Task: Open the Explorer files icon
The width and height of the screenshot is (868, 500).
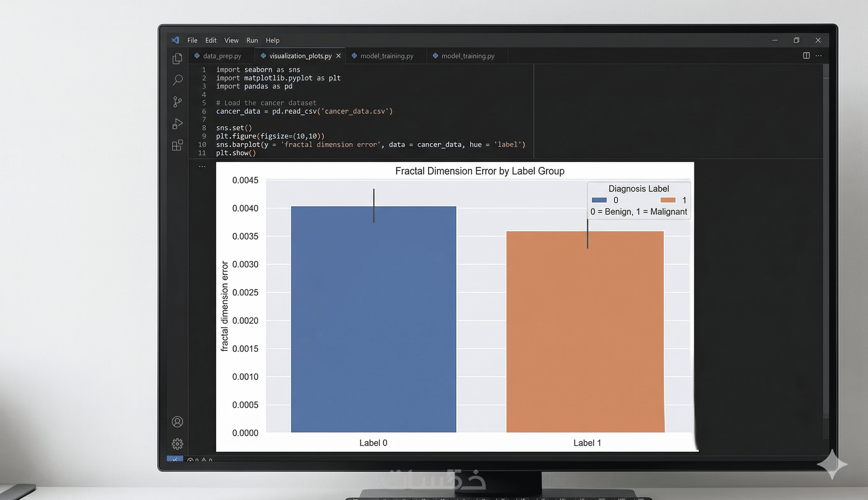Action: point(177,58)
